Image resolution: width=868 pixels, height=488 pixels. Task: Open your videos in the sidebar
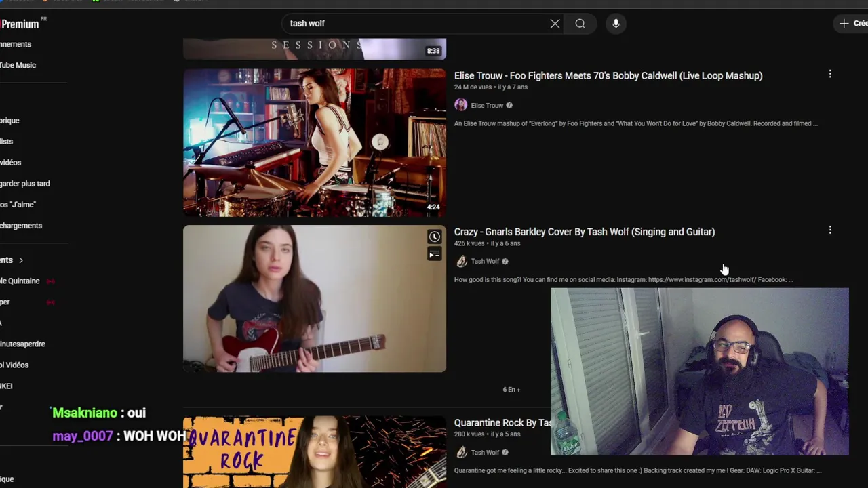click(11, 163)
